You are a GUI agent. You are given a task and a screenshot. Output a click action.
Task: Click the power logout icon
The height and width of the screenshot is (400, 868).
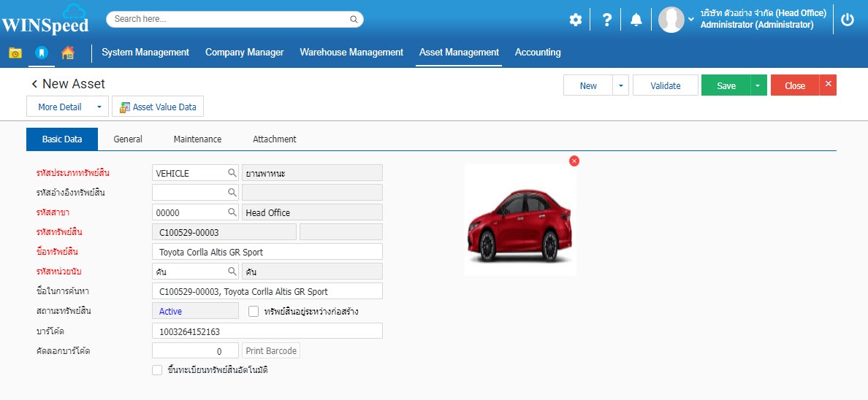click(x=848, y=20)
